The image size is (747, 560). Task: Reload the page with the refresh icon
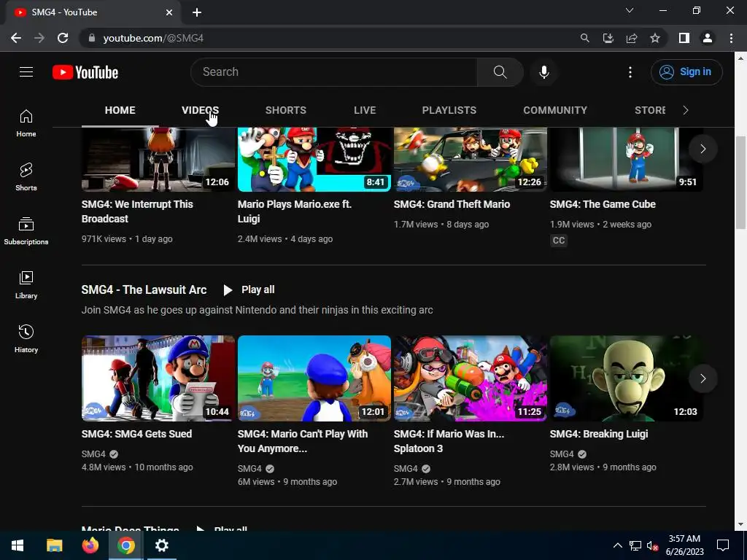[x=63, y=38]
